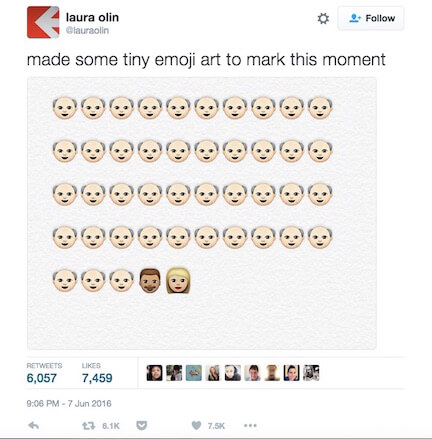
Task: Open the @lauraolin handle link
Action: tap(87, 30)
